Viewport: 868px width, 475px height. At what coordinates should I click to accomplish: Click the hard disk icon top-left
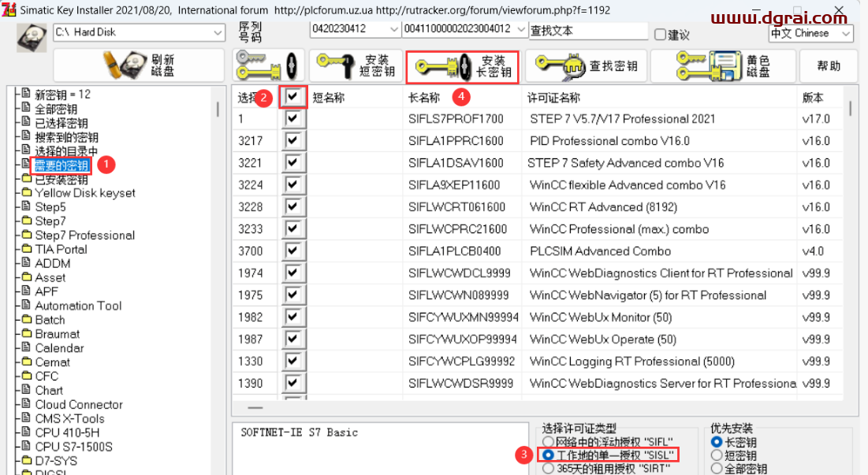click(x=32, y=37)
